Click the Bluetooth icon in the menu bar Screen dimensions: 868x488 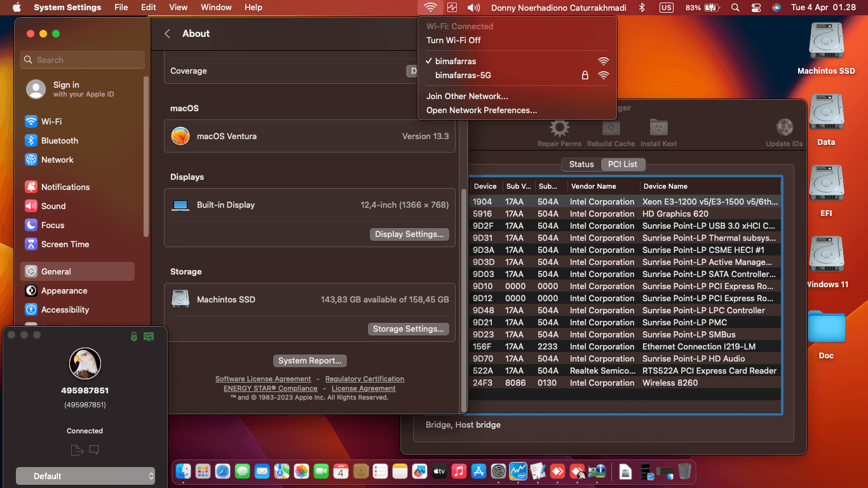tap(642, 8)
